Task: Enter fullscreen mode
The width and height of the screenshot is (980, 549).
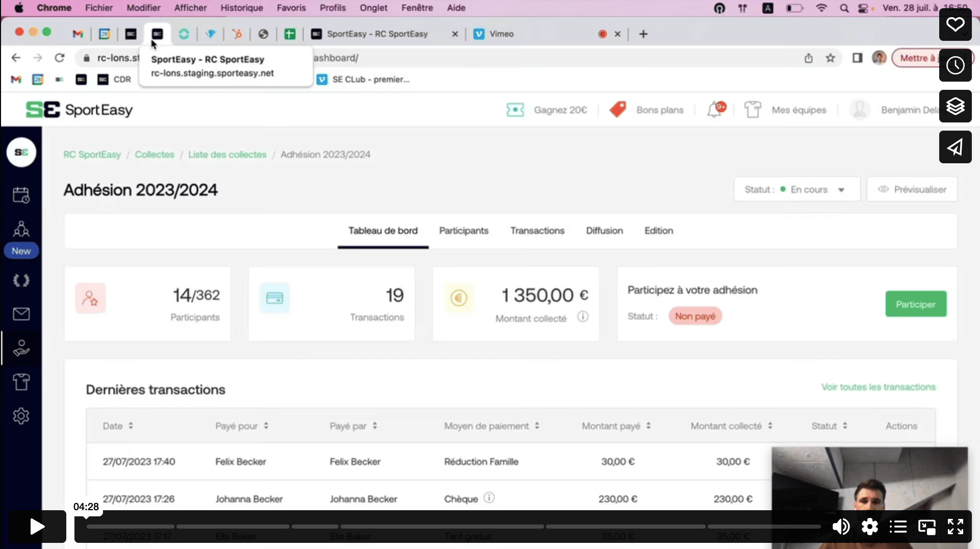Action: click(955, 527)
